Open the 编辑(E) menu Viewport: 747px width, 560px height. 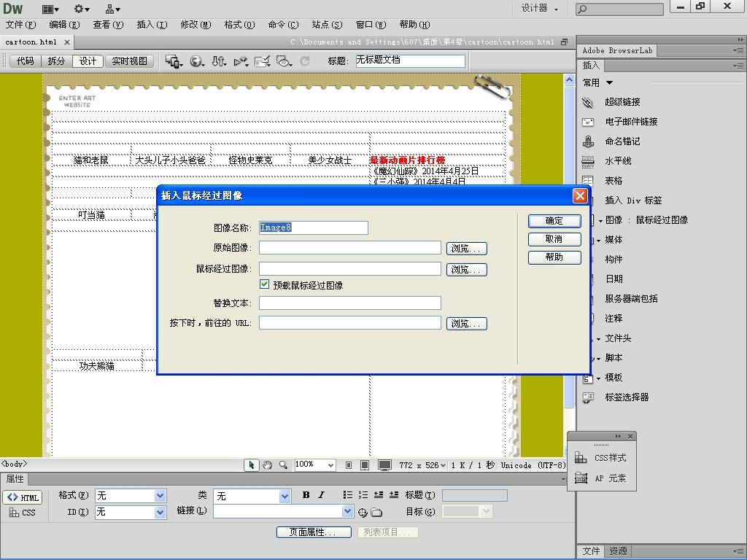[64, 25]
